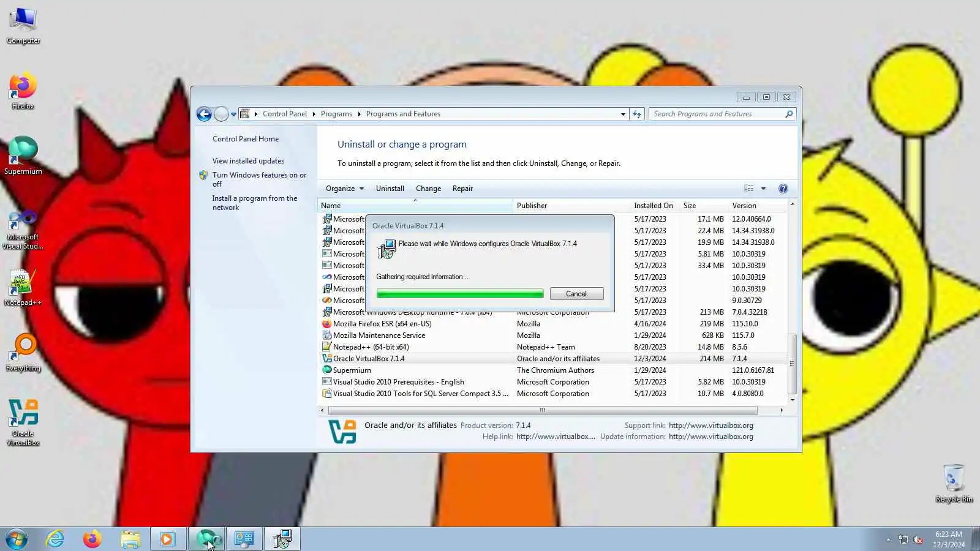The width and height of the screenshot is (980, 551).
Task: Open the Oracle VirtualBox desktop shortcut
Action: [x=23, y=422]
